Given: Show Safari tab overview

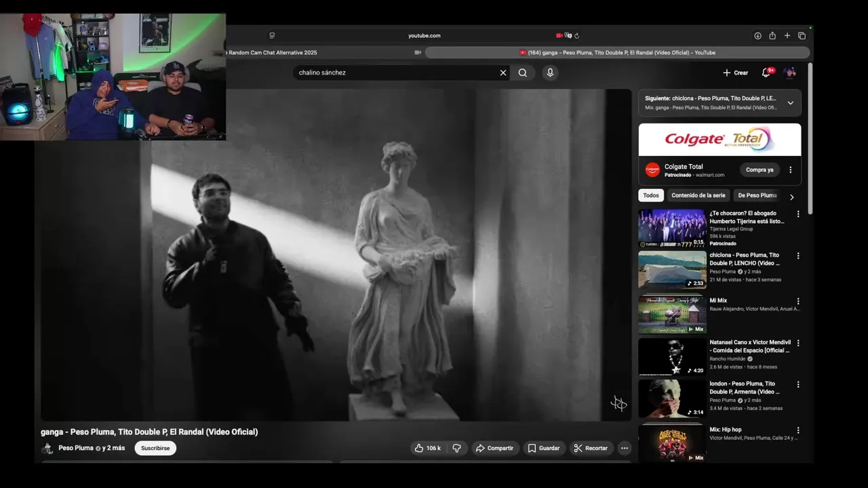Looking at the screenshot, I should click(802, 36).
